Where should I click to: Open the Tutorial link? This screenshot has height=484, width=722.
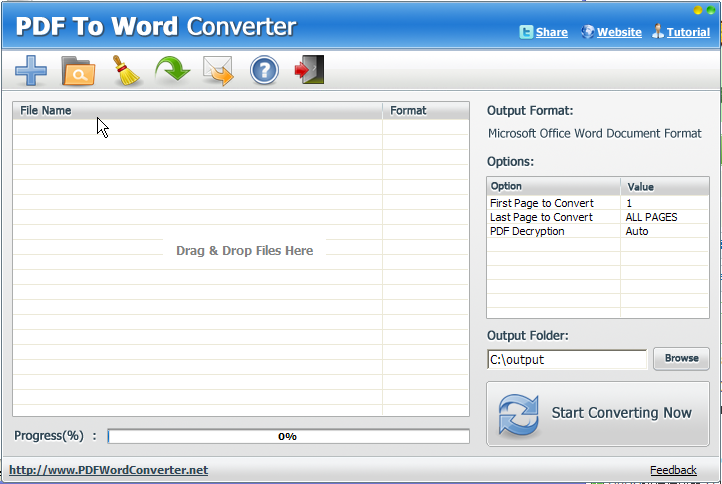(688, 32)
